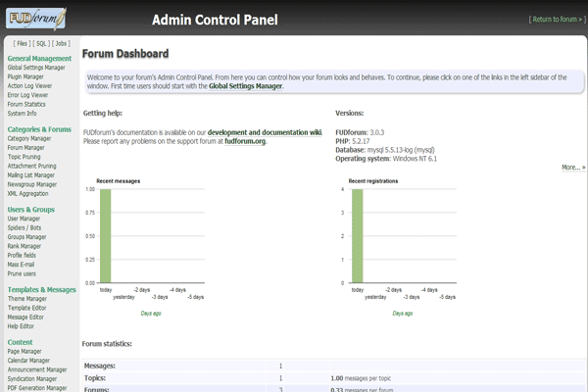The height and width of the screenshot is (392, 588).
Task: Open the Plugin Manager
Action: pos(25,76)
